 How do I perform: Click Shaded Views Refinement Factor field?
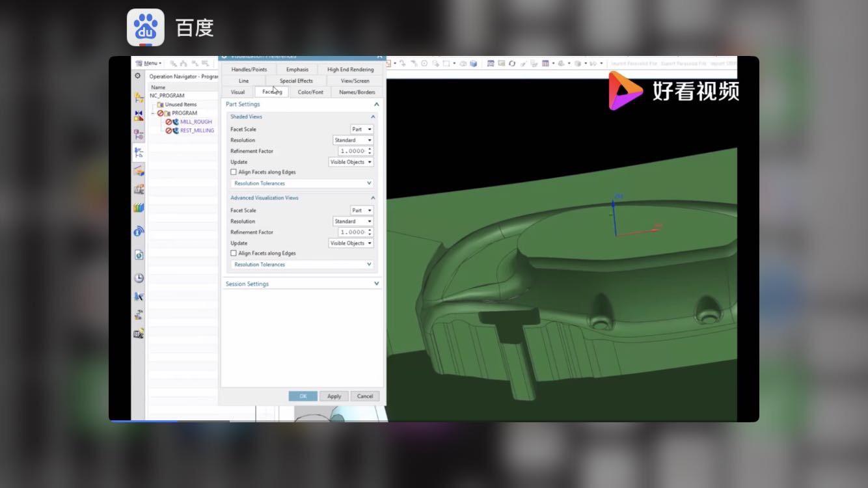353,151
